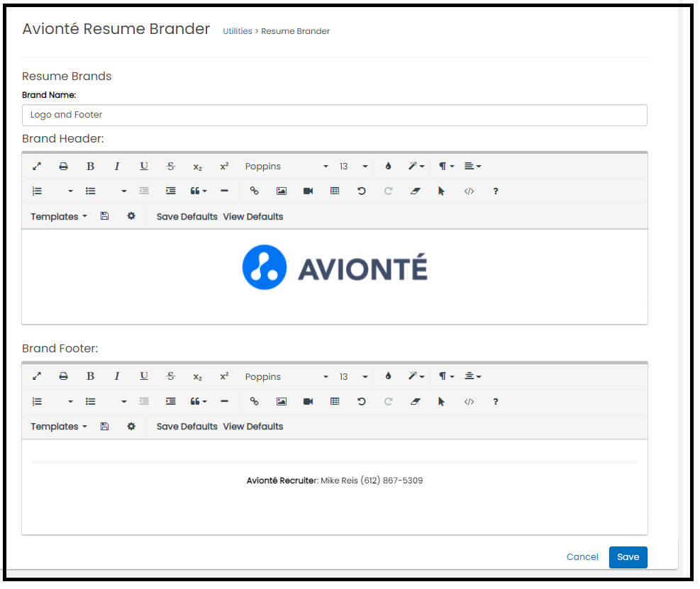This screenshot has width=700, height=589.
Task: Switch Brand Header to code view
Action: [469, 191]
